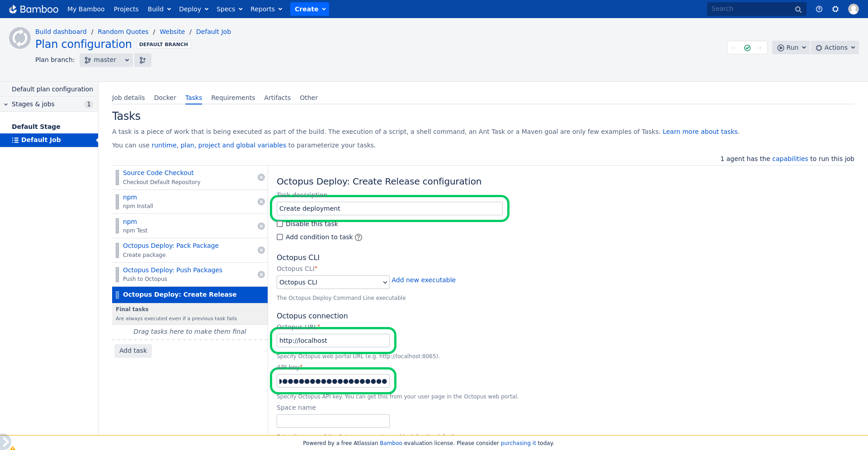Go to previous build arrow
Image resolution: width=868 pixels, height=450 pixels.
[x=734, y=48]
